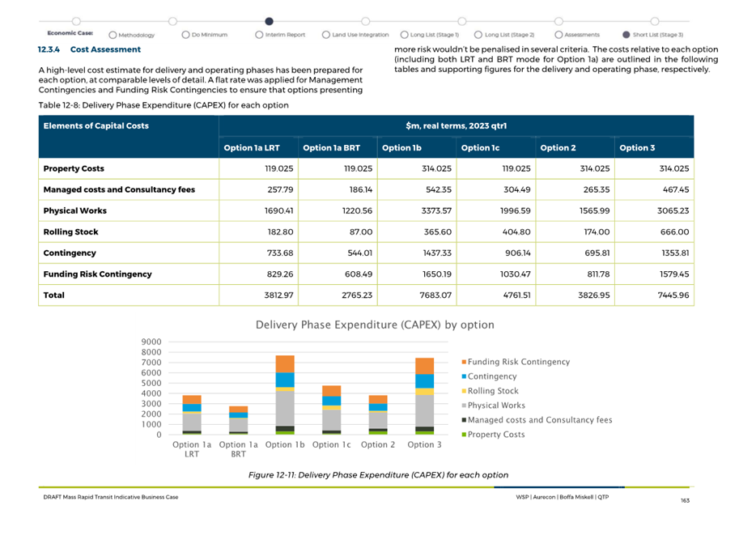Click the 'Managed costs and Consultancy fees' row label
This screenshot has height=535, width=756.
[119, 190]
